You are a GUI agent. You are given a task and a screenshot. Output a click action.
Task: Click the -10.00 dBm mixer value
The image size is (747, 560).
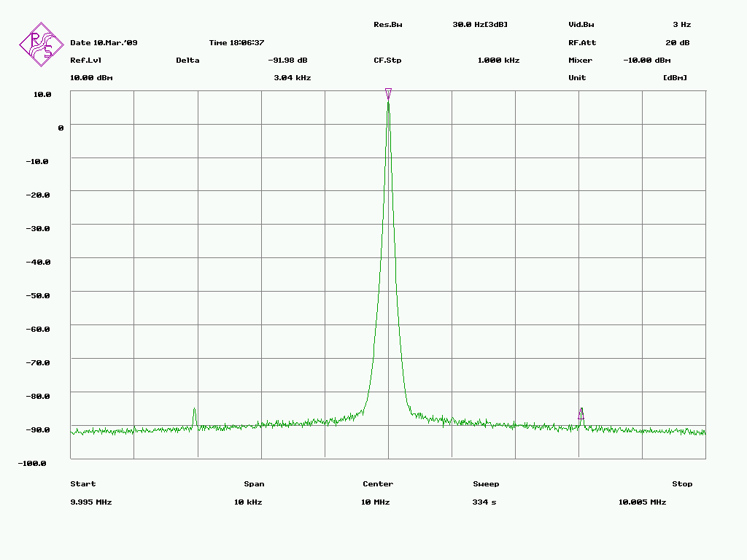click(647, 61)
